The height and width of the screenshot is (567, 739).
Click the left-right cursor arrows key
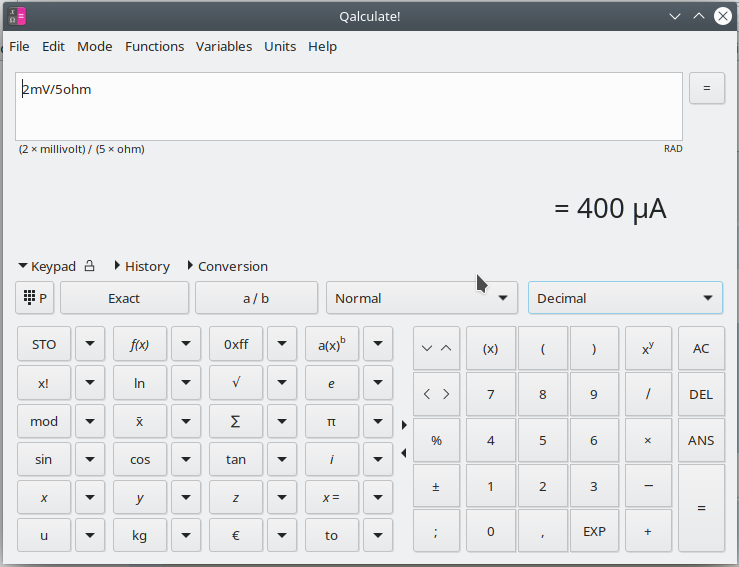pyautogui.click(x=436, y=394)
